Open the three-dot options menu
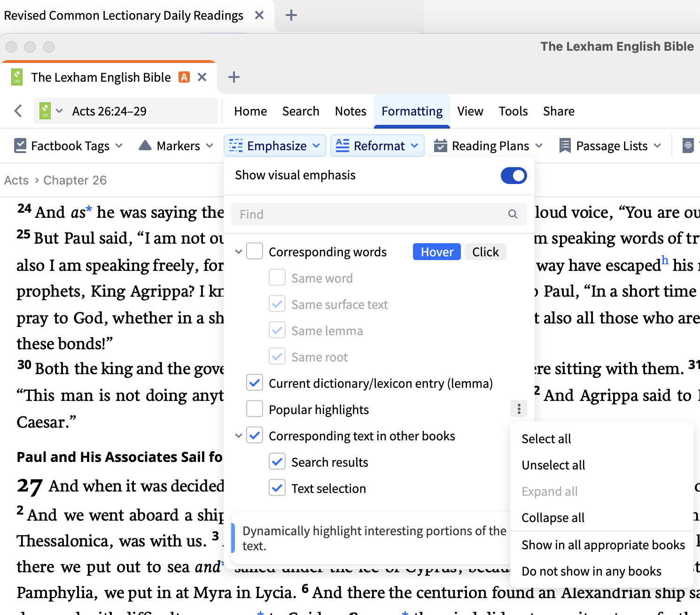The width and height of the screenshot is (700, 615). coord(519,409)
